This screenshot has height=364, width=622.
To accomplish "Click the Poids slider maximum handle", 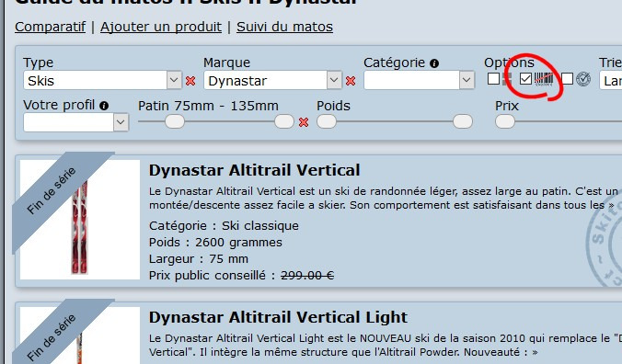I will (x=463, y=121).
